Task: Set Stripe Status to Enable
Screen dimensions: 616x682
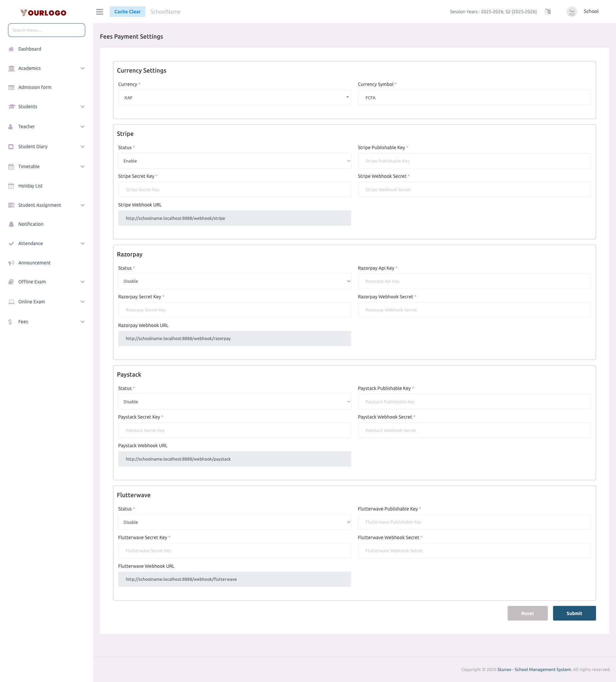Action: click(234, 161)
